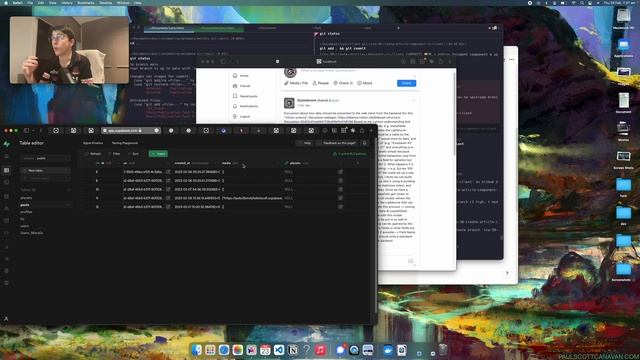640x360 pixels.
Task: Click the media cell containing the https URL
Action: 251,198
